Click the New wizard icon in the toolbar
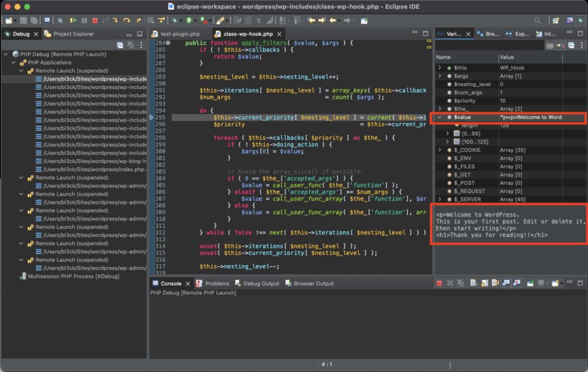This screenshot has width=588, height=372. coord(9,20)
